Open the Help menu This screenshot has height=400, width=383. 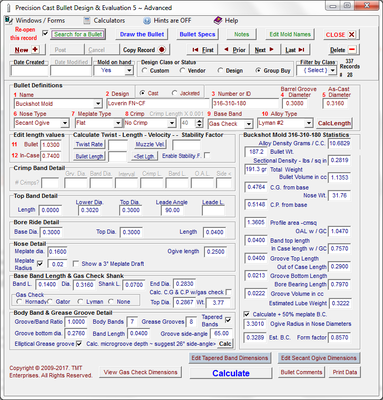coord(226,21)
